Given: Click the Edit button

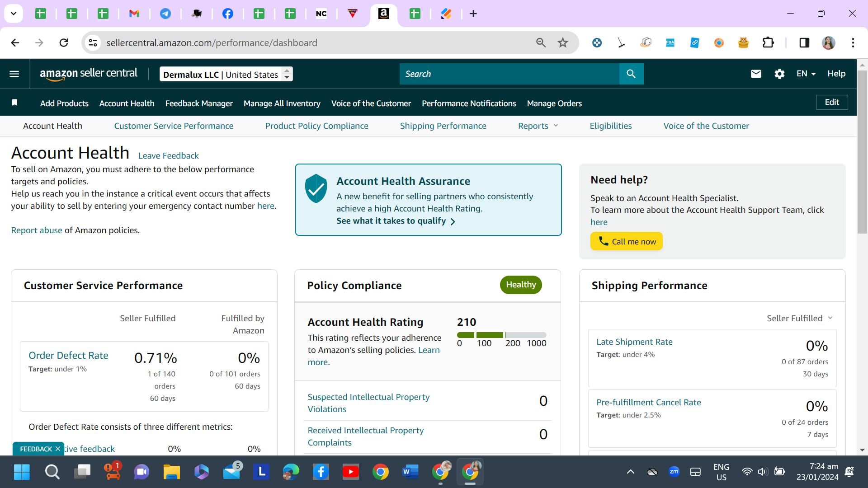Looking at the screenshot, I should [832, 102].
